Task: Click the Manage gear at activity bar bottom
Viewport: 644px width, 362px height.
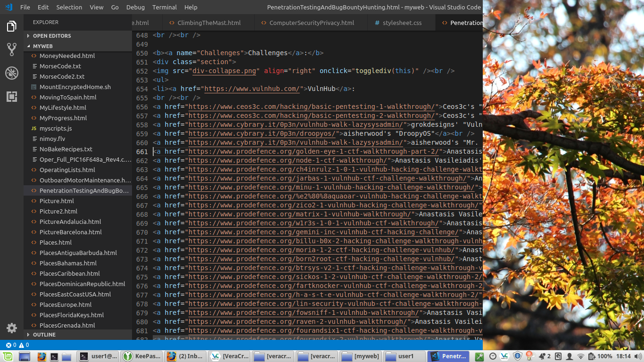Action: [11, 328]
